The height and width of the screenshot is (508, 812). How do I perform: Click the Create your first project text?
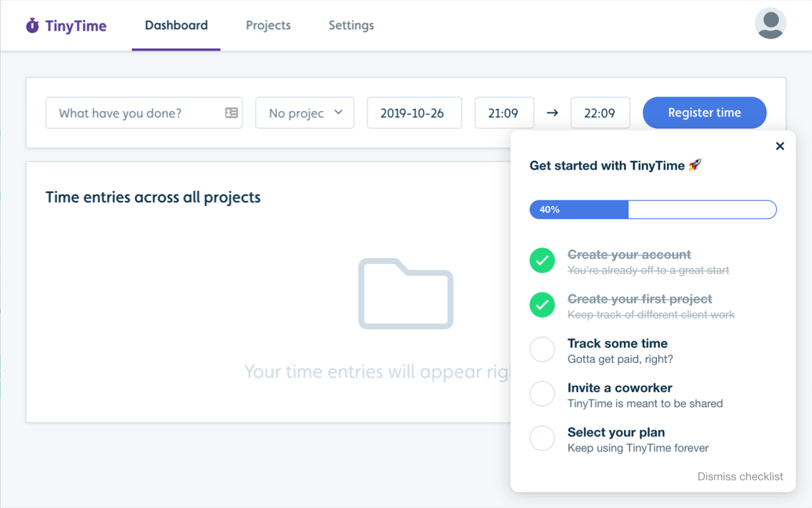click(x=640, y=299)
